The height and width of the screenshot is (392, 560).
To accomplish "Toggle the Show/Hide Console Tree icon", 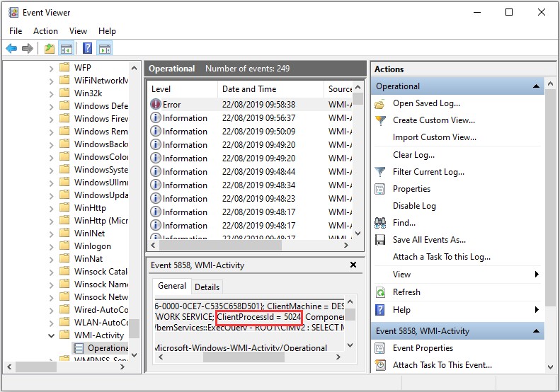I will (x=67, y=48).
